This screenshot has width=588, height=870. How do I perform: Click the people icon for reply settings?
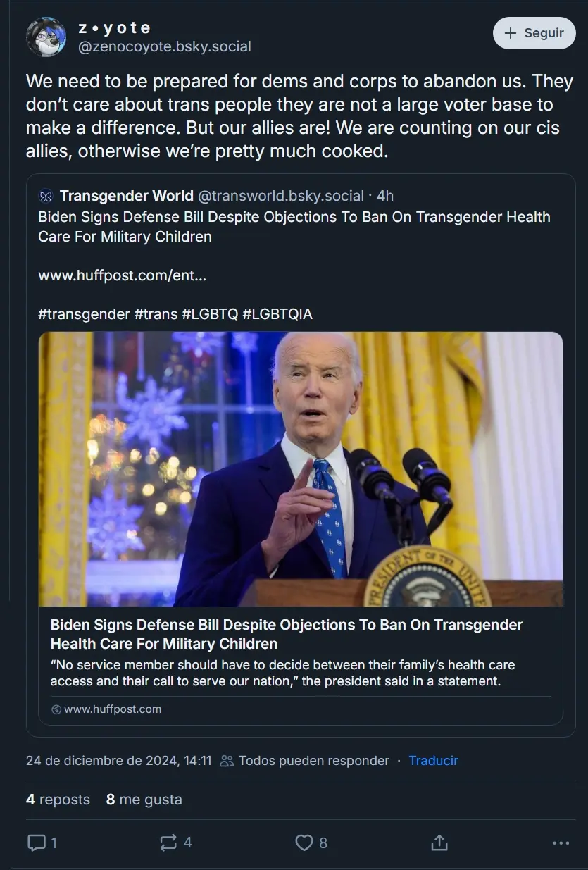pyautogui.click(x=227, y=761)
